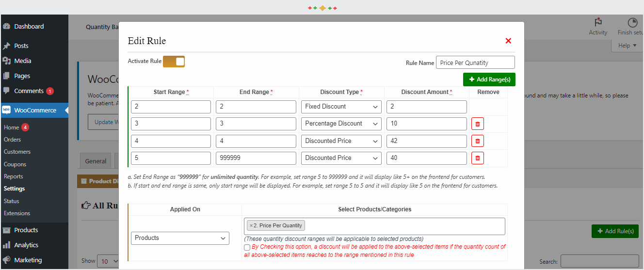Switch to the General settings tab
This screenshot has width=644, height=270.
(96, 161)
